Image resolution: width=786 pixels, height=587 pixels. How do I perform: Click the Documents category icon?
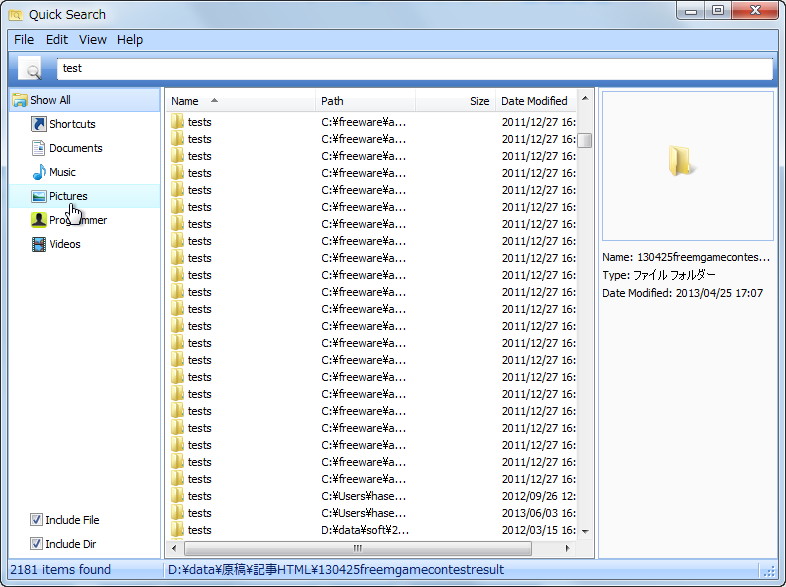[39, 148]
